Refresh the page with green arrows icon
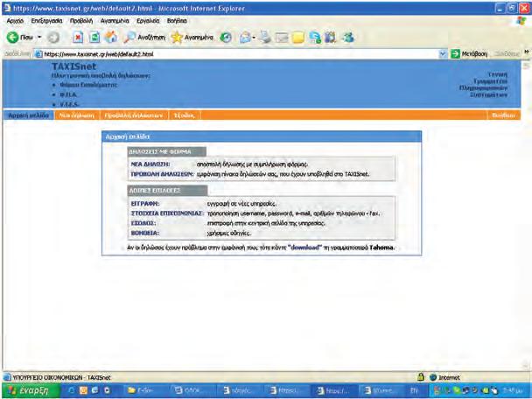 (x=94, y=38)
